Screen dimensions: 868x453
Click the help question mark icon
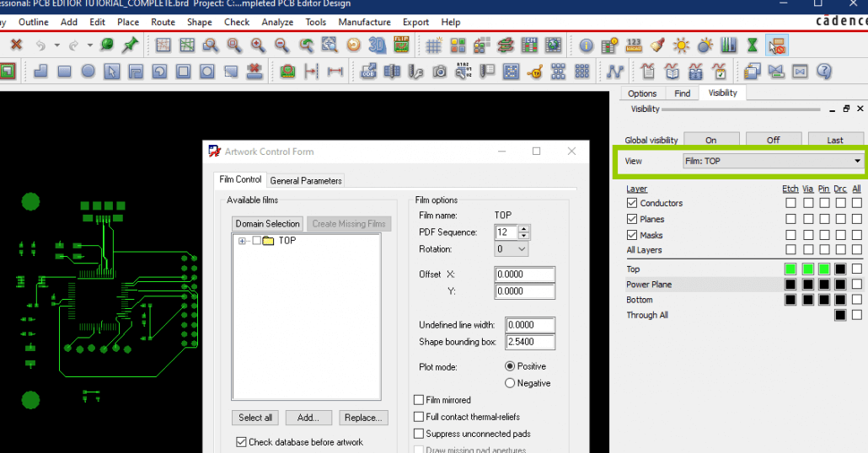click(824, 72)
